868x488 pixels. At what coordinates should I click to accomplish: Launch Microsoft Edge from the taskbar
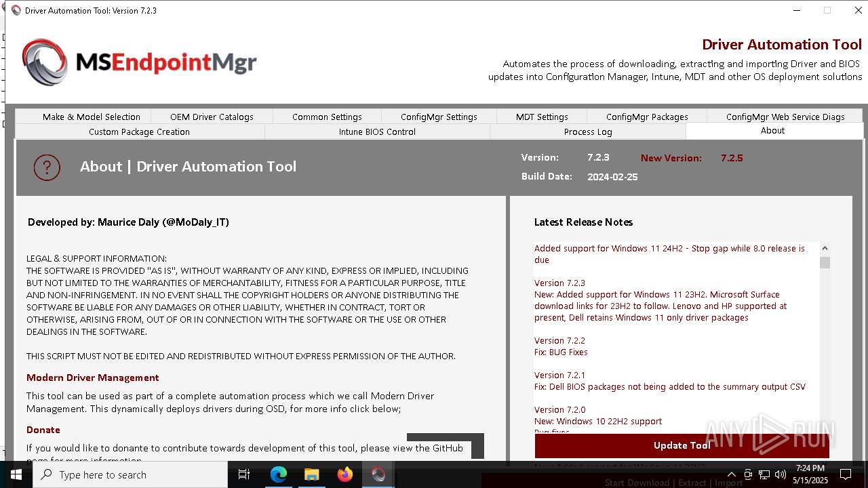pyautogui.click(x=279, y=474)
